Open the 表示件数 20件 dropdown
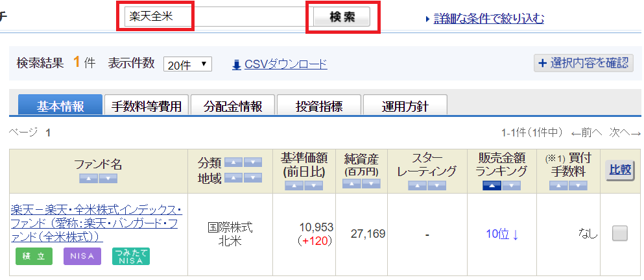 pos(187,64)
